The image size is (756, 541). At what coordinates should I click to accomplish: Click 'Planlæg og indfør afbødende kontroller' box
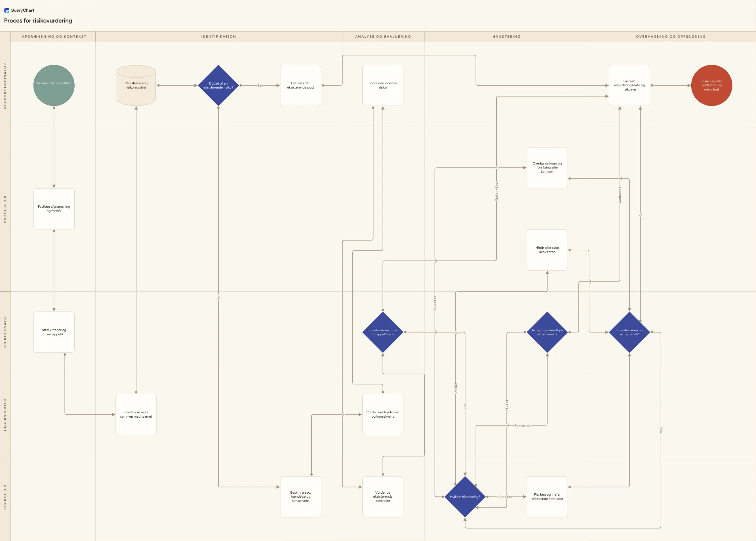tap(547, 497)
